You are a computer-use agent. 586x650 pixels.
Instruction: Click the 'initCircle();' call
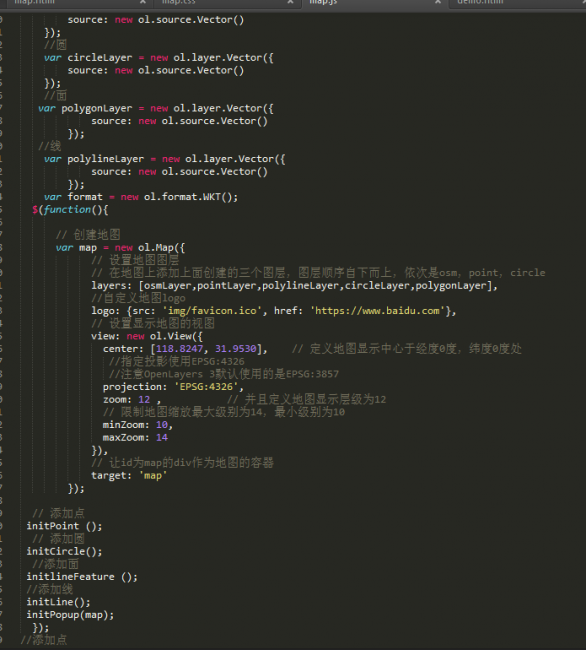[64, 552]
